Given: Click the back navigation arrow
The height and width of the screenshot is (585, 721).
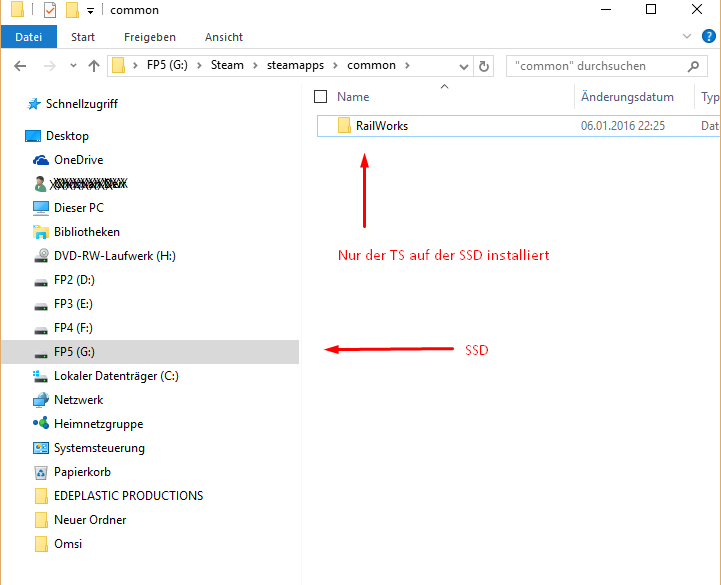Looking at the screenshot, I should [x=20, y=66].
